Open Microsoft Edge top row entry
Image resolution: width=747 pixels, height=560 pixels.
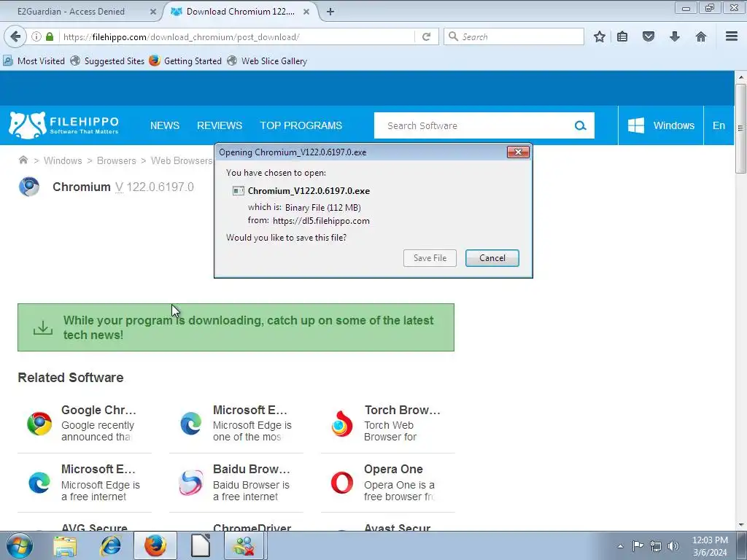pyautogui.click(x=236, y=423)
